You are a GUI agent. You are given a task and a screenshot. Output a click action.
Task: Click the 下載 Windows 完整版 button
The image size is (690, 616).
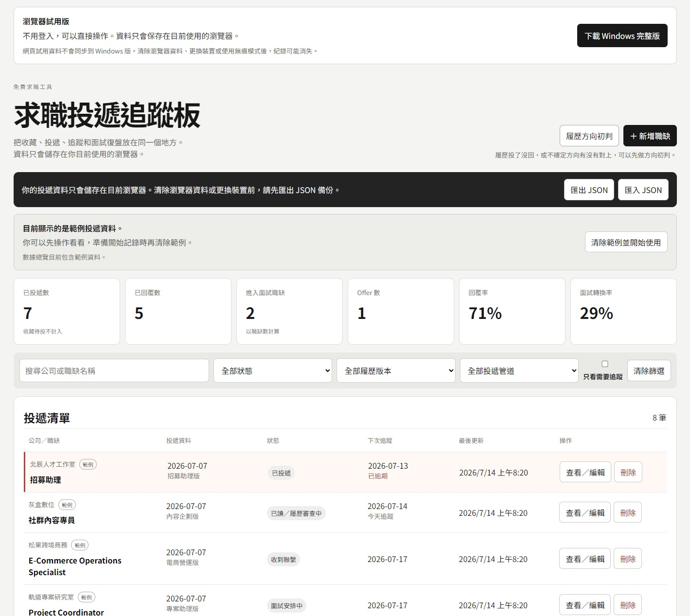click(622, 35)
